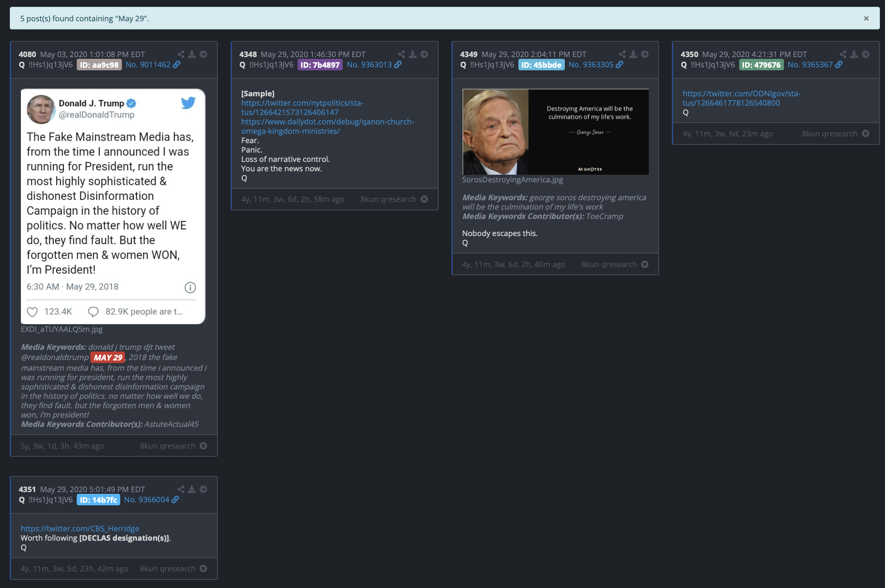Click 8kun qresearch label in post 4350
This screenshot has width=885, height=588.
click(x=830, y=133)
